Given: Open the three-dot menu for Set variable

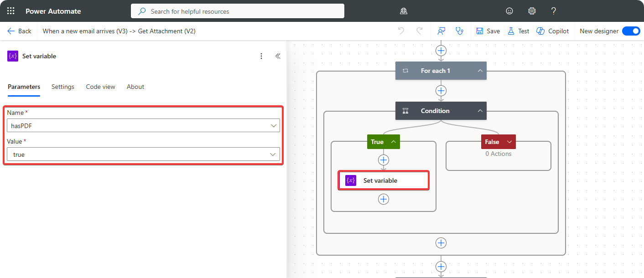Looking at the screenshot, I should coord(261,56).
